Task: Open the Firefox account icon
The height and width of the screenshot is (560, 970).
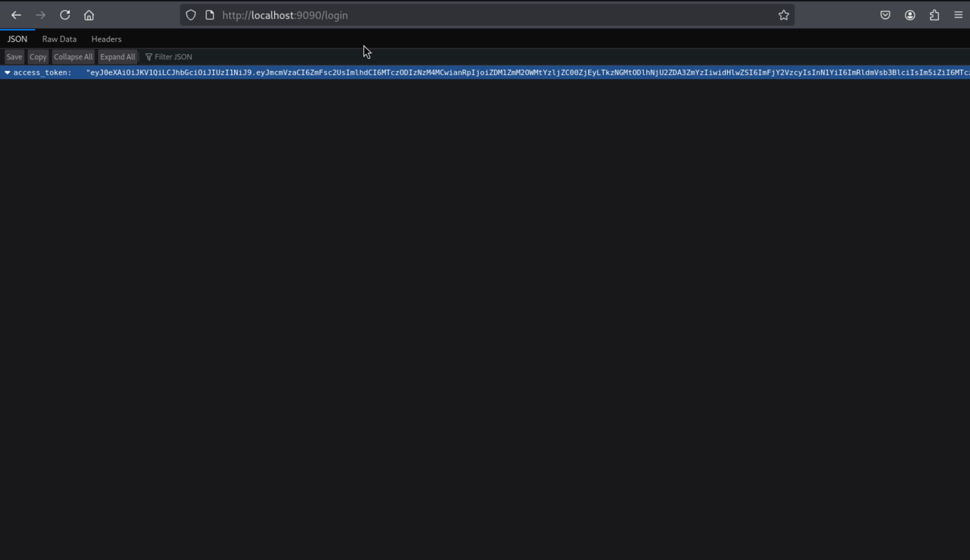Action: 910,15
